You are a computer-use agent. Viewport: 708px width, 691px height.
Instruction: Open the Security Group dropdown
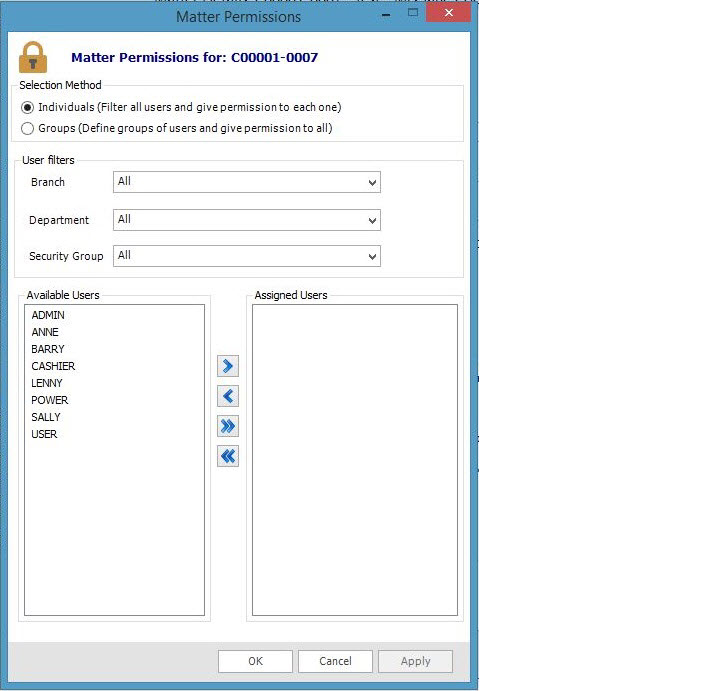tap(246, 256)
